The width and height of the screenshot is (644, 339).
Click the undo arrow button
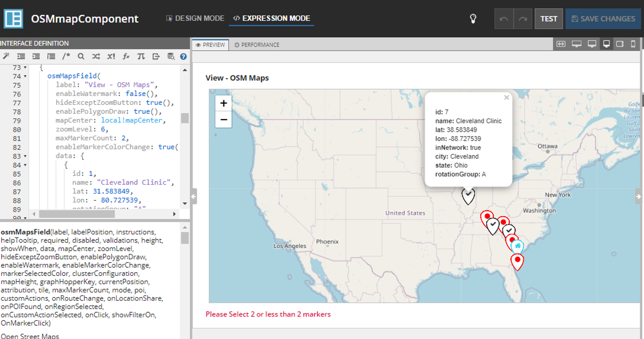click(x=504, y=19)
